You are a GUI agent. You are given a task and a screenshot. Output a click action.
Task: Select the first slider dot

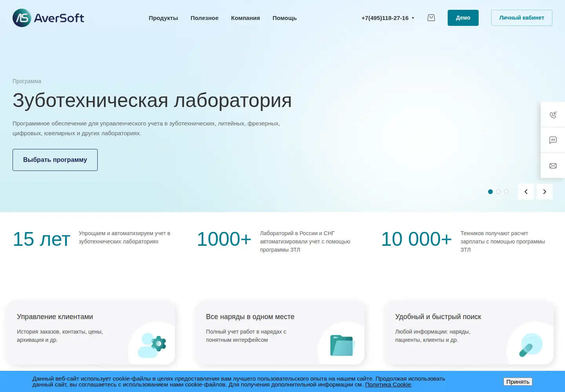point(490,192)
